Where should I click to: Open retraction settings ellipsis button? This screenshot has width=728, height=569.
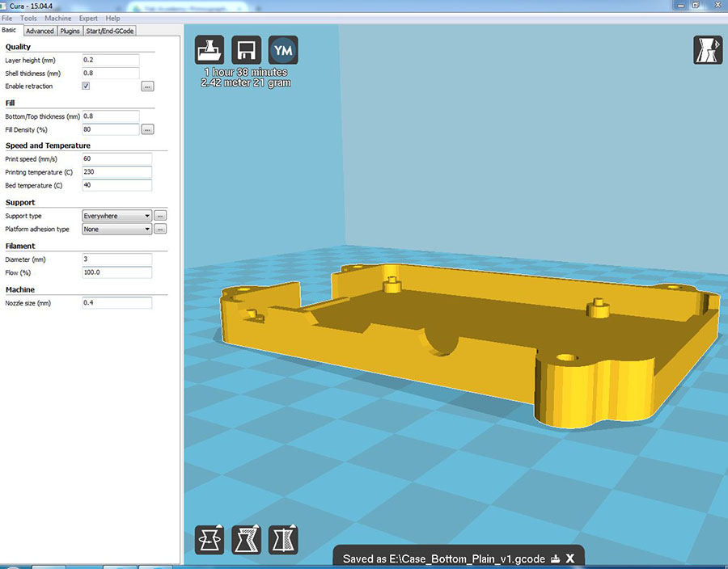pos(148,86)
